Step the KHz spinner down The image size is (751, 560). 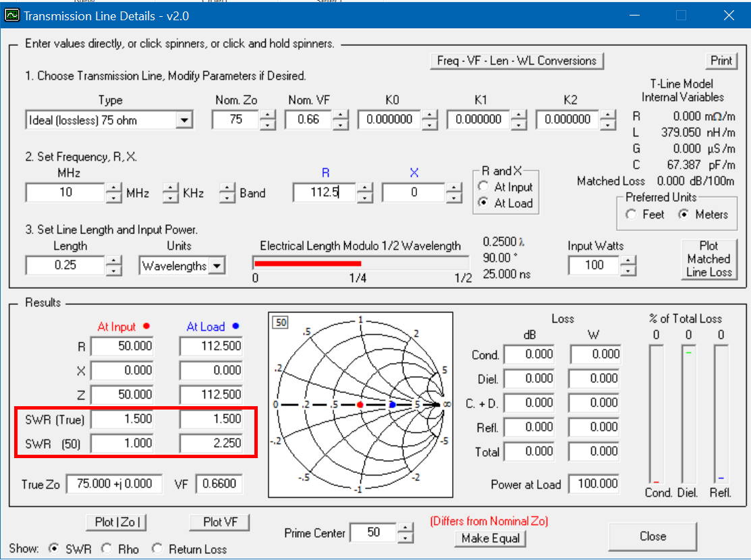172,198
